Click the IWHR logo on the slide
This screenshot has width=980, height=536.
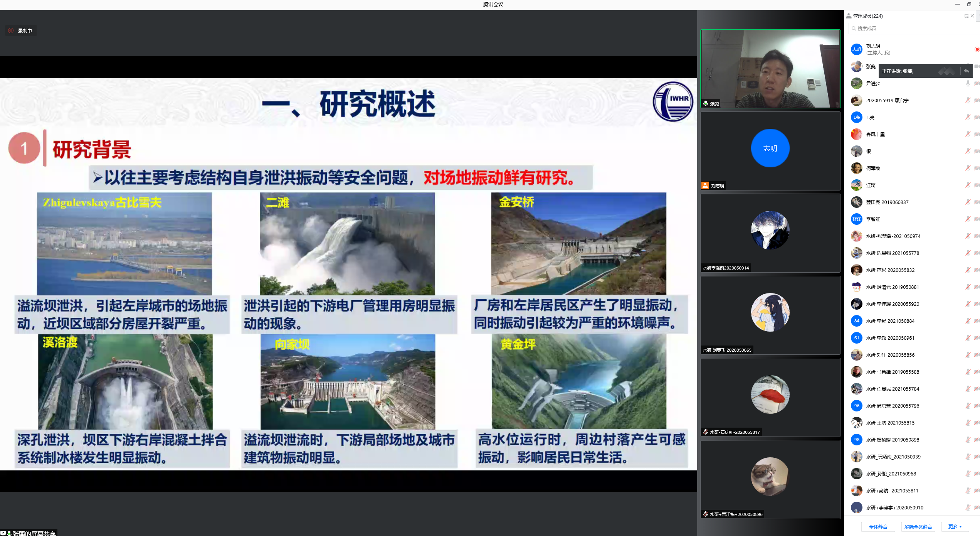tap(673, 101)
